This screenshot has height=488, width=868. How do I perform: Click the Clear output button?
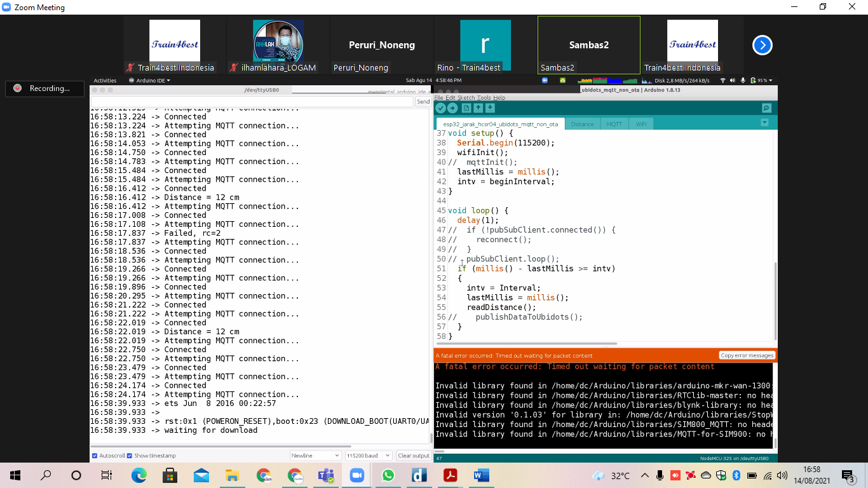414,456
